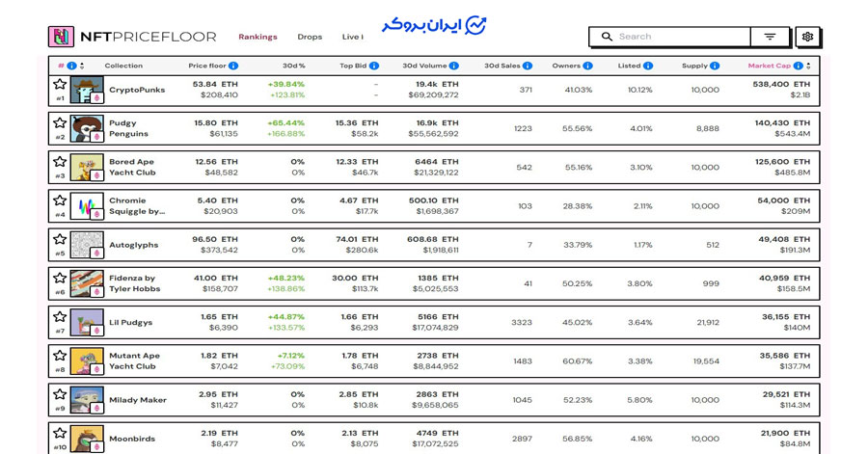Viewport: 868px width, 454px height.
Task: Click the 30d % column header
Action: coord(293,66)
